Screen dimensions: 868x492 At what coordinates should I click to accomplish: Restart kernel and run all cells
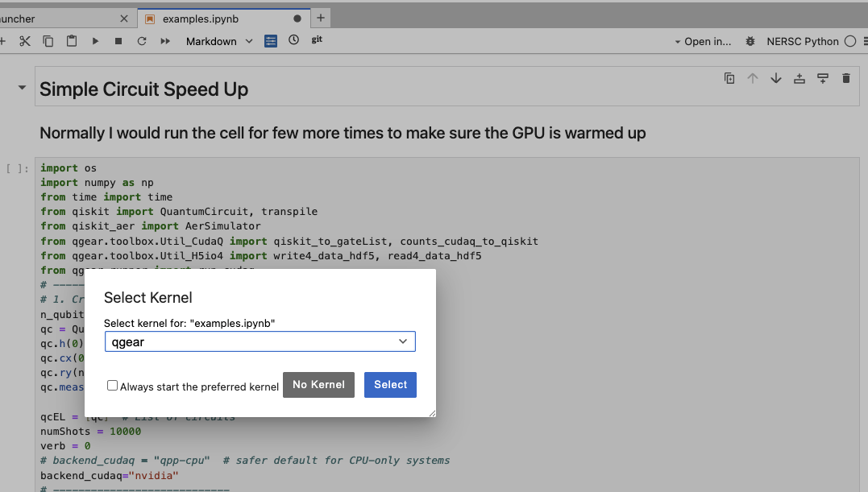pos(165,41)
